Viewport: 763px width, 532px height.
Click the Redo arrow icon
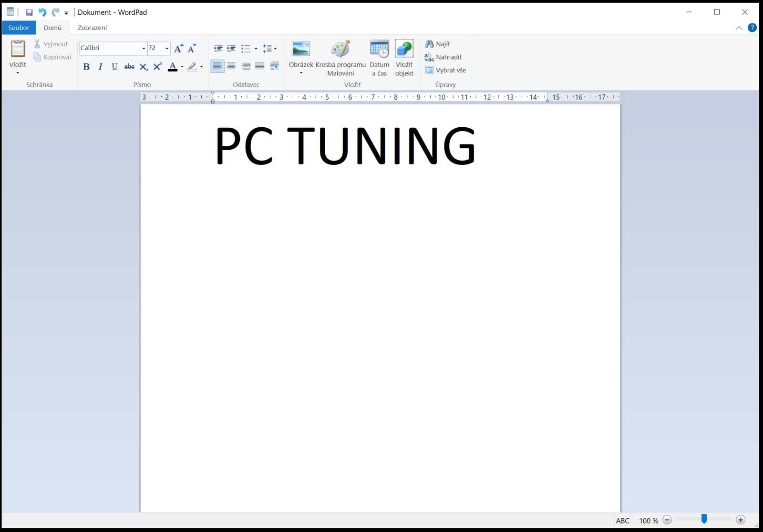pos(55,12)
